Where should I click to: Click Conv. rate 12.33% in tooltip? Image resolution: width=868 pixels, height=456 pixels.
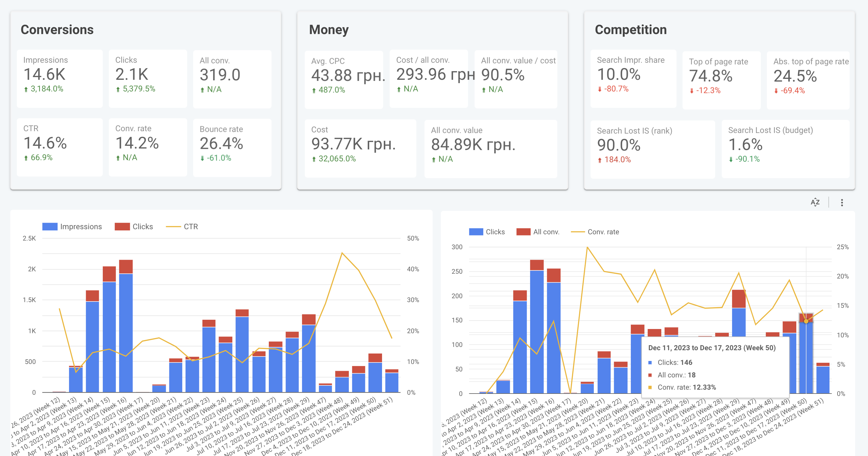click(x=687, y=387)
